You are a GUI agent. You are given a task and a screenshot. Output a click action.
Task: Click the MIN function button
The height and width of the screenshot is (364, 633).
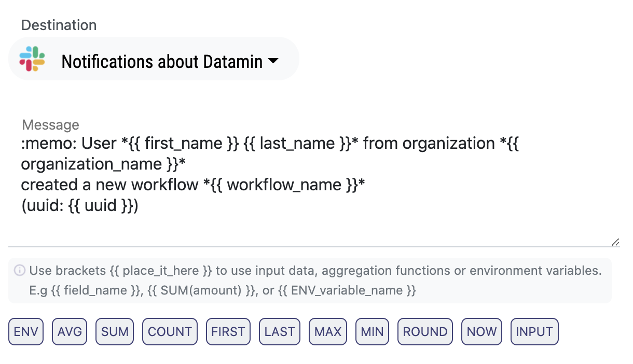click(x=371, y=332)
